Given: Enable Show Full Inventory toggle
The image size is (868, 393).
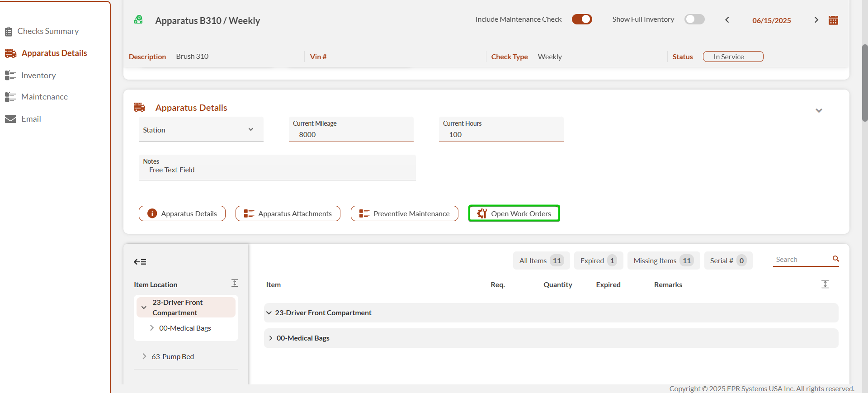Looking at the screenshot, I should pyautogui.click(x=694, y=19).
